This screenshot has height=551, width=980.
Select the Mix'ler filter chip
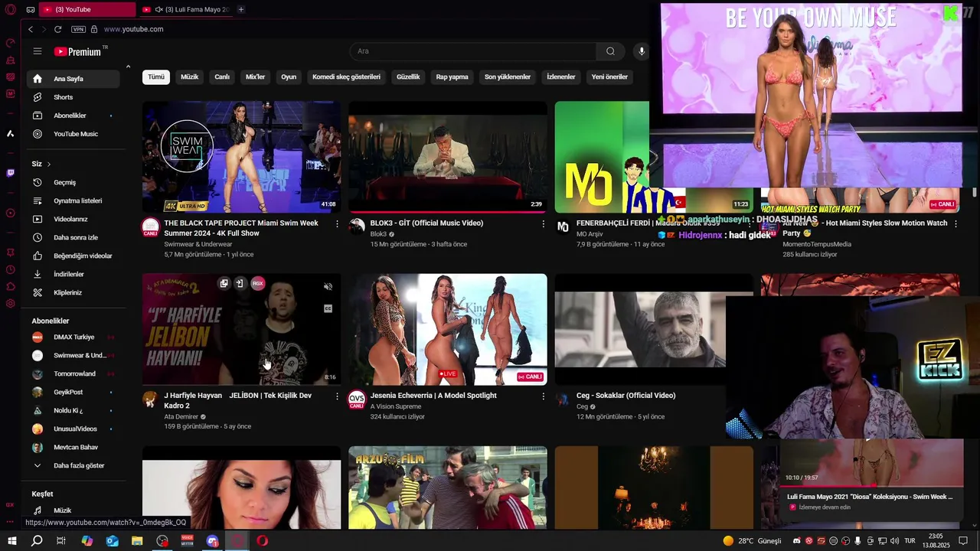[x=255, y=77]
